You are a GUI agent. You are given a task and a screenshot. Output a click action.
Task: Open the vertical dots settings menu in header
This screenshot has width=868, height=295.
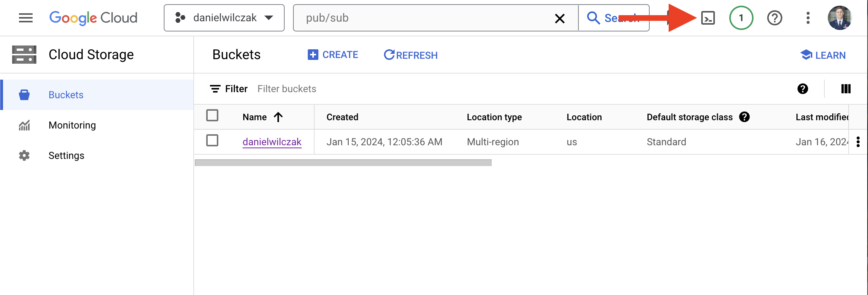click(x=808, y=18)
